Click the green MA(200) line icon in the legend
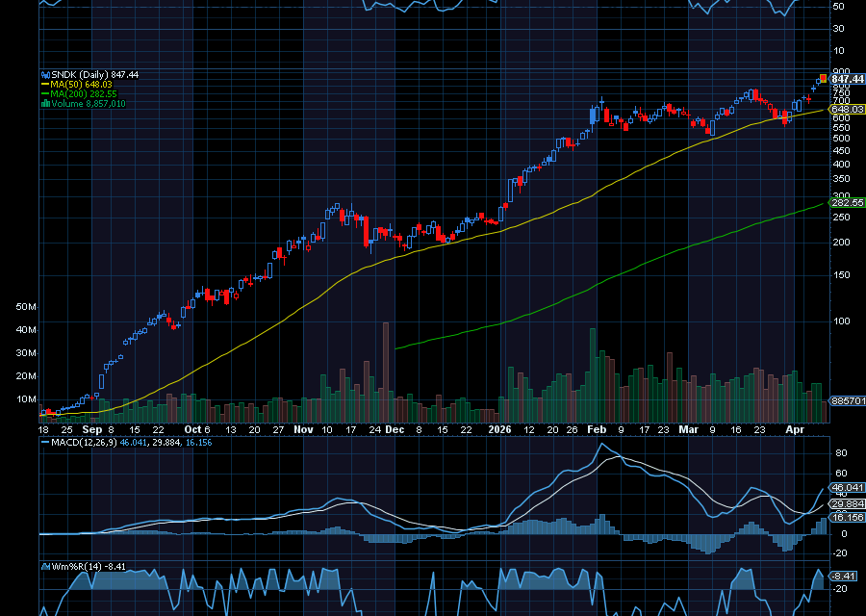Image resolution: width=866 pixels, height=616 pixels. point(44,92)
